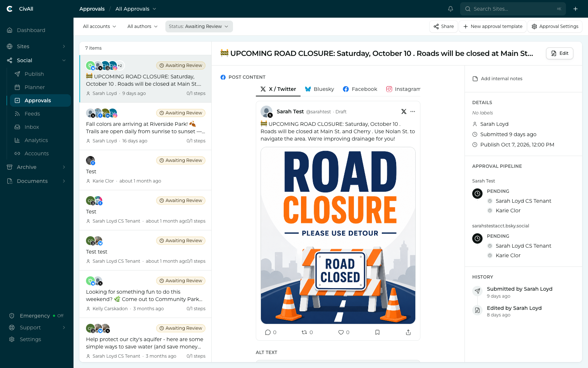Screen dimensions: 588x368
Task: Open All Approvals breadcrumb dropdown
Action: coord(136,9)
